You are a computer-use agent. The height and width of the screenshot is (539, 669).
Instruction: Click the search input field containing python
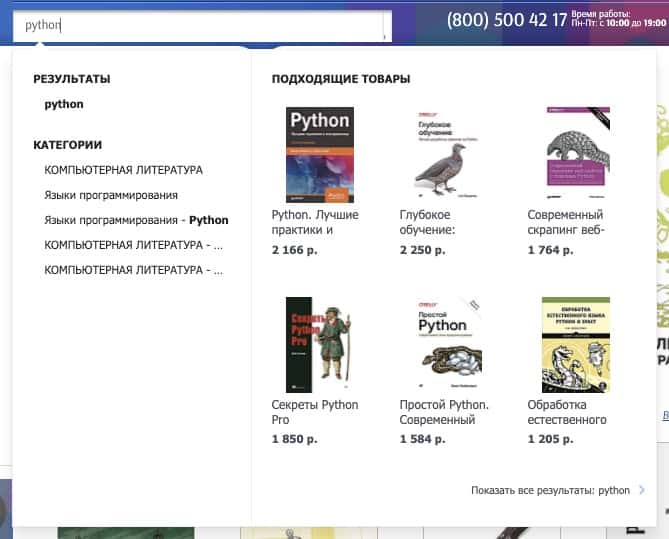coord(202,26)
